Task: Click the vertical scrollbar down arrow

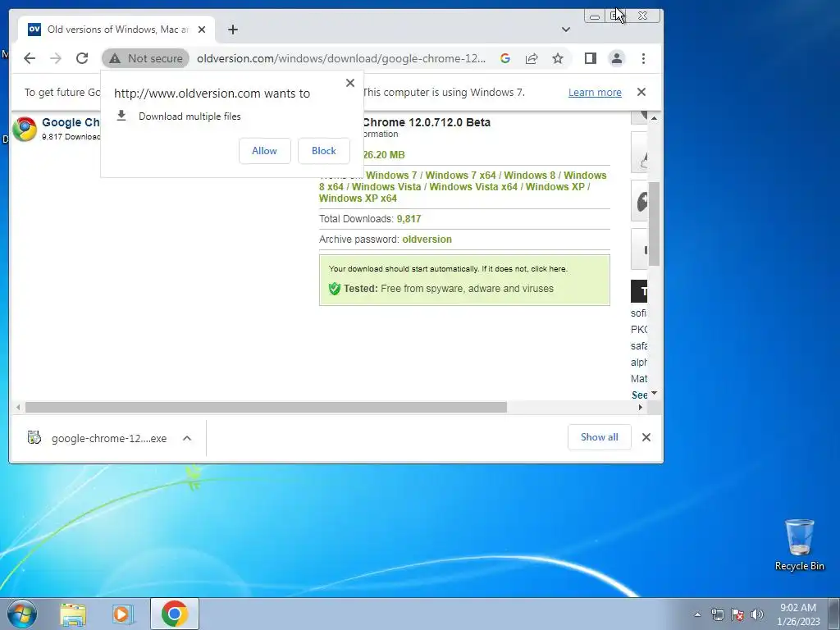Action: pyautogui.click(x=654, y=394)
